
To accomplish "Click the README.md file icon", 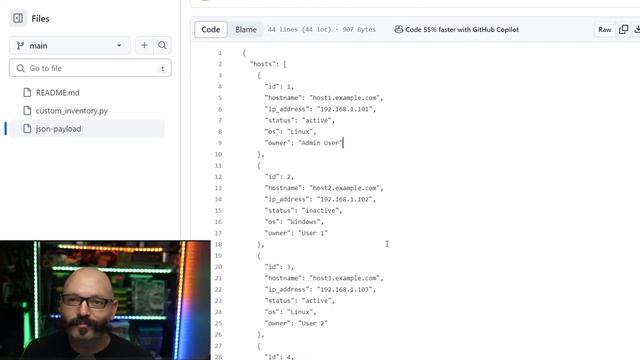I will click(27, 93).
